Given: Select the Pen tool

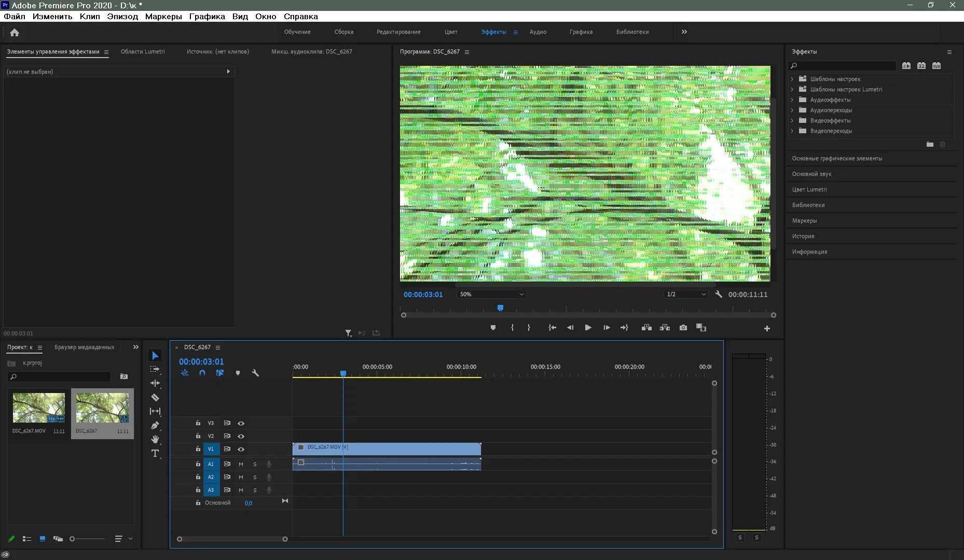Looking at the screenshot, I should 155,425.
